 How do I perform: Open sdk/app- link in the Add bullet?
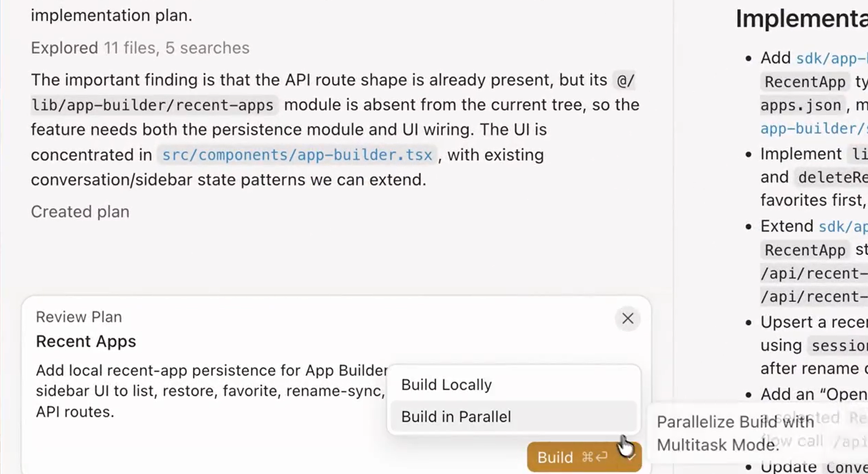pyautogui.click(x=831, y=59)
